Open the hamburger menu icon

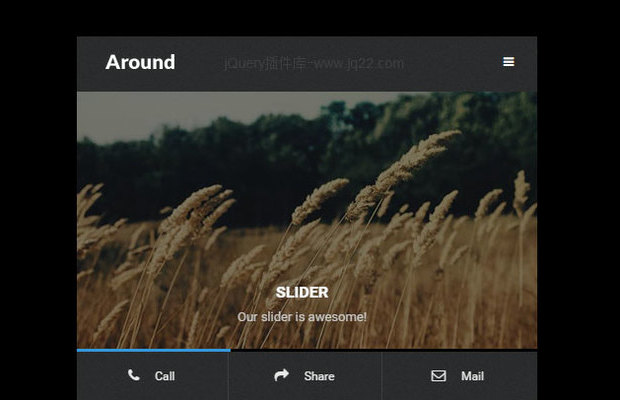[x=508, y=62]
